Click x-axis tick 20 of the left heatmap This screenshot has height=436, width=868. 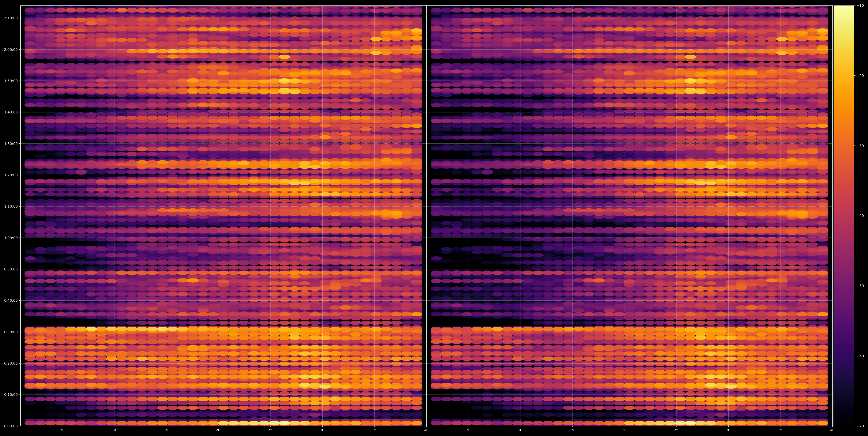click(218, 430)
